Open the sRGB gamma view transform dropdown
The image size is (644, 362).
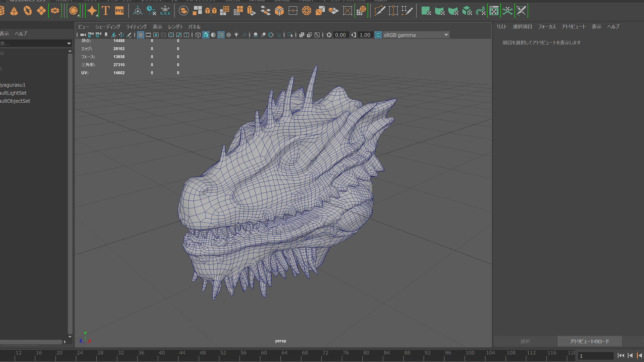446,35
